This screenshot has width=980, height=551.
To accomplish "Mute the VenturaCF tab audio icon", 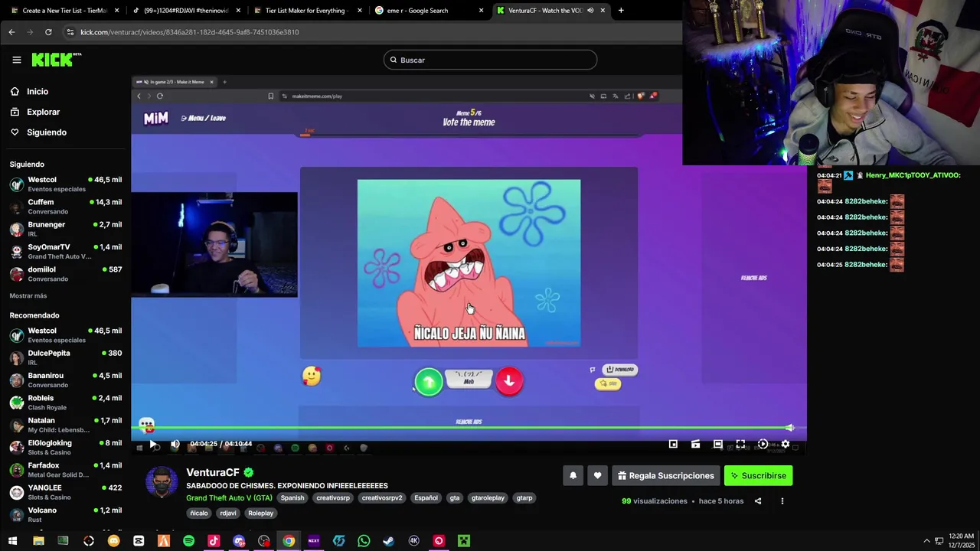I will tap(590, 11).
